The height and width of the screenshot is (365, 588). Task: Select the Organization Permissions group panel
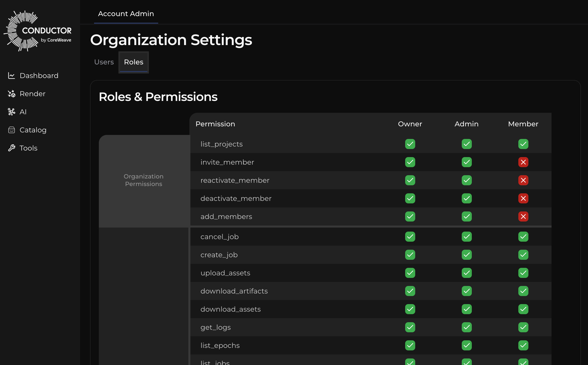(144, 180)
